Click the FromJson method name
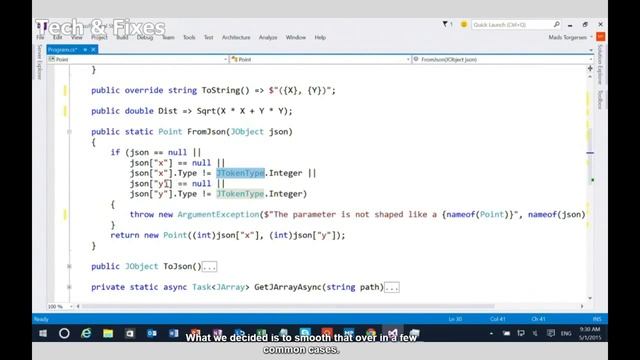The image size is (640, 360). [x=206, y=131]
